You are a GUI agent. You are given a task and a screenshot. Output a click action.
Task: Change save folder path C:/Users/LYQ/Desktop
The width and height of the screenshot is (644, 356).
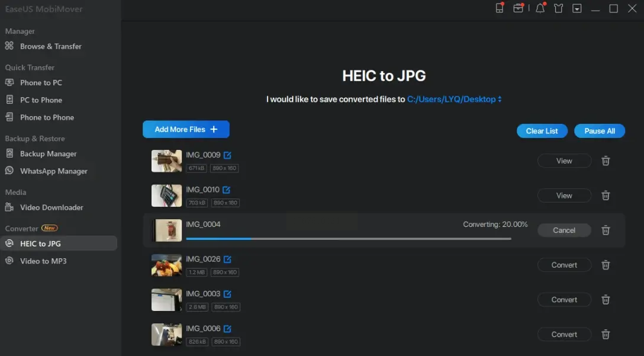pos(454,99)
